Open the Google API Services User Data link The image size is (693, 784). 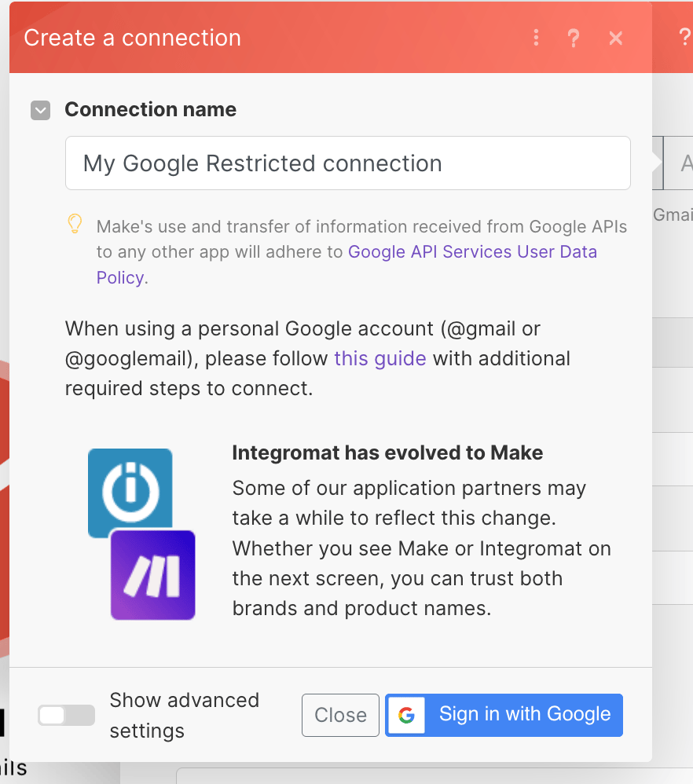472,252
